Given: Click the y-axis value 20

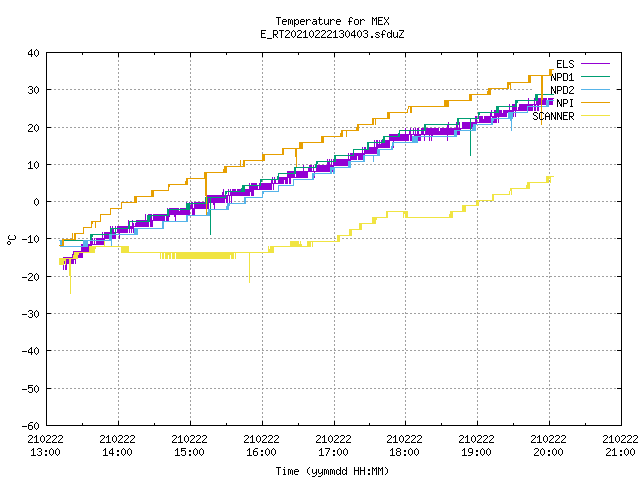Looking at the screenshot, I should pyautogui.click(x=33, y=128).
